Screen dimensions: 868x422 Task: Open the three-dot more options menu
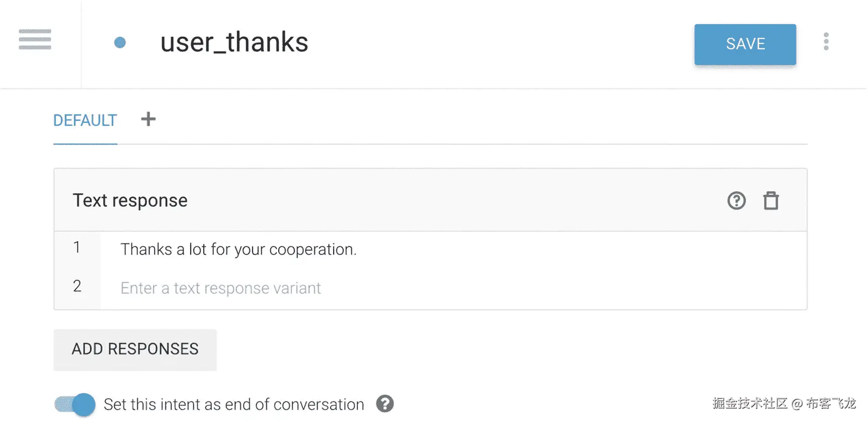click(826, 42)
